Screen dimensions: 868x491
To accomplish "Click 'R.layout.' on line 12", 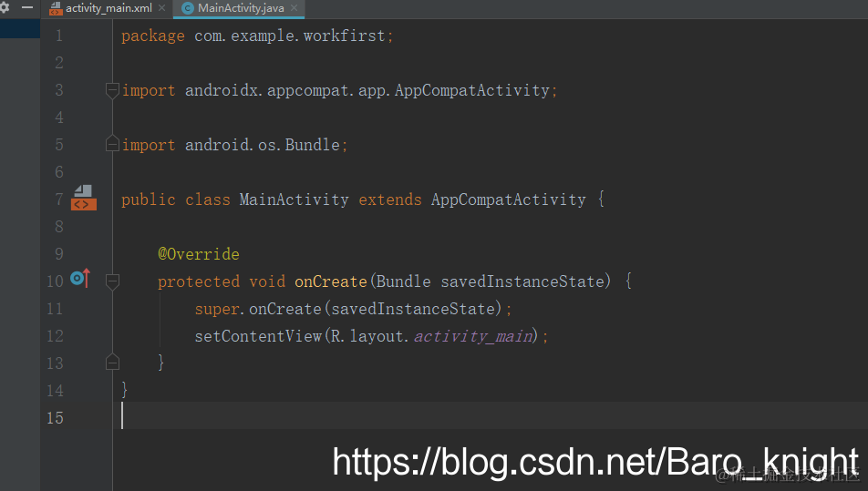I will click(370, 336).
